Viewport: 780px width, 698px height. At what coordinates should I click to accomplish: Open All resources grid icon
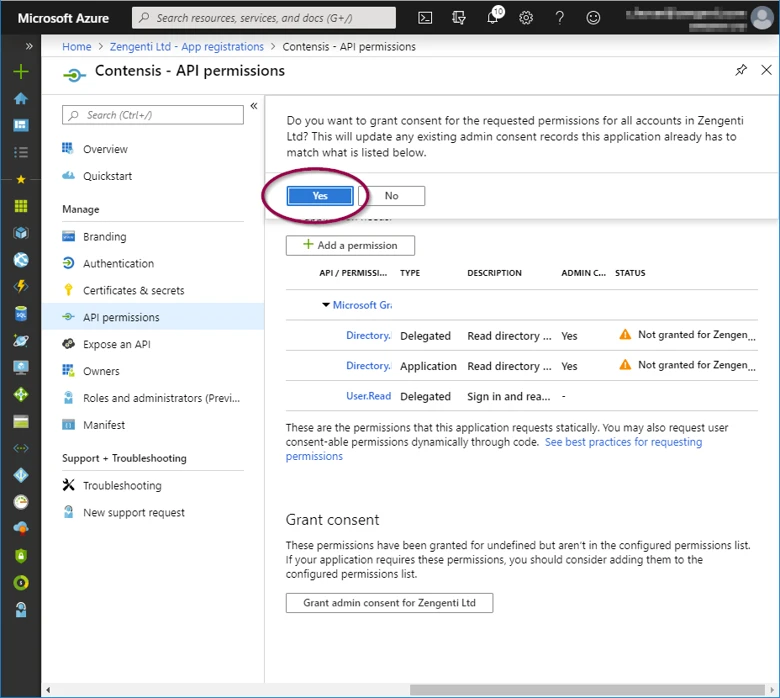pyautogui.click(x=21, y=206)
